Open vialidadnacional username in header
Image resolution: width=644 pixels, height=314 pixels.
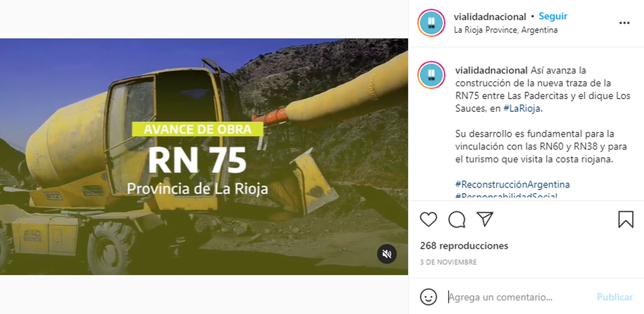(x=490, y=17)
